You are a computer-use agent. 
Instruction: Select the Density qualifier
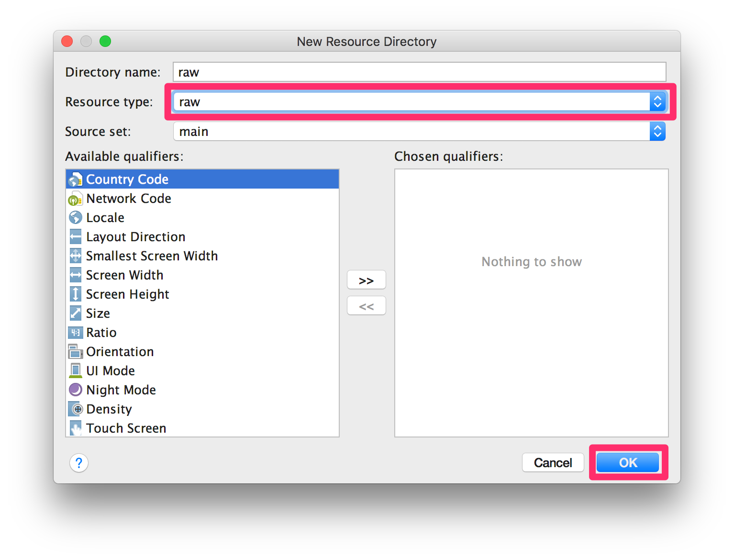202,409
